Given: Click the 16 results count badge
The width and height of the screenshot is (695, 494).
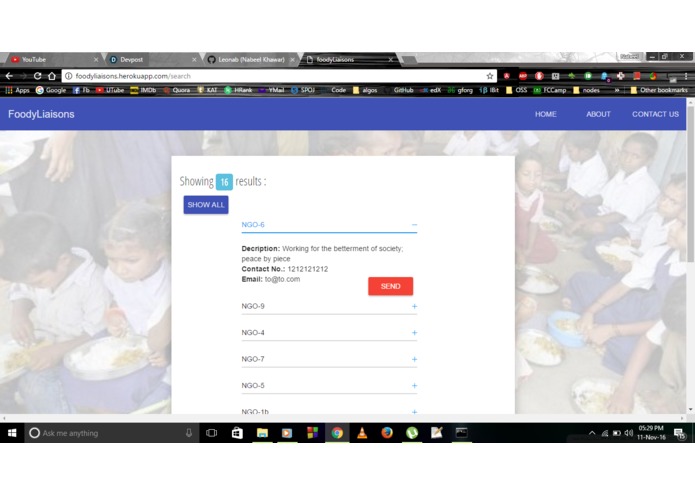Looking at the screenshot, I should point(224,182).
